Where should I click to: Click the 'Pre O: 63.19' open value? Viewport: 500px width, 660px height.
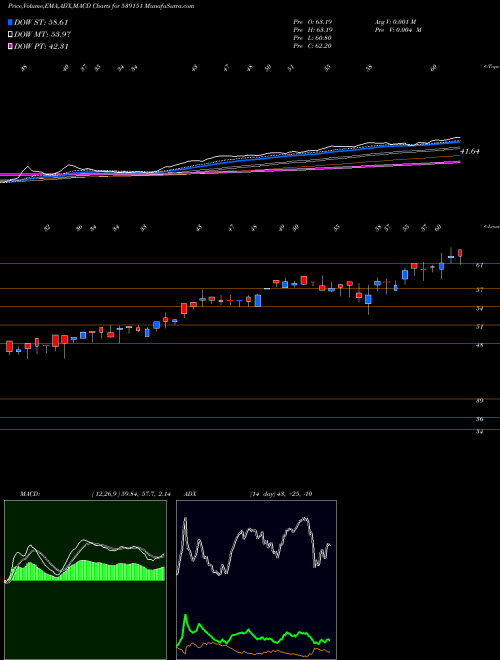(313, 22)
